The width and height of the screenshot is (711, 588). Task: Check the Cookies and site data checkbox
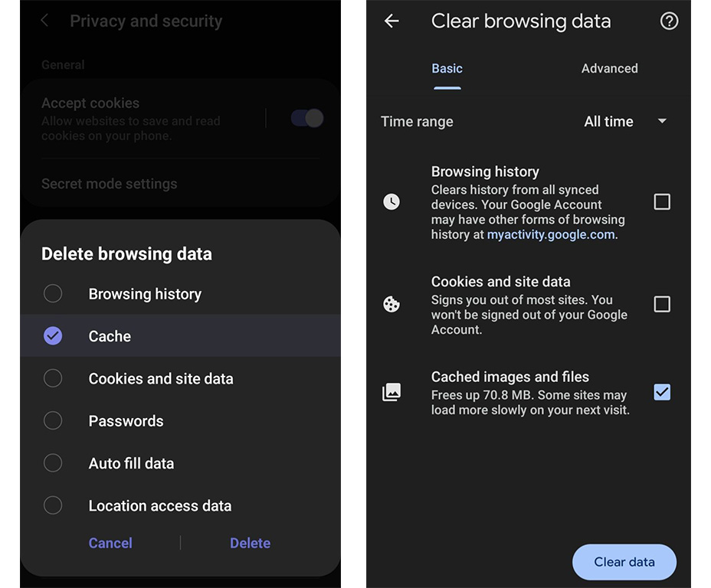(x=662, y=304)
